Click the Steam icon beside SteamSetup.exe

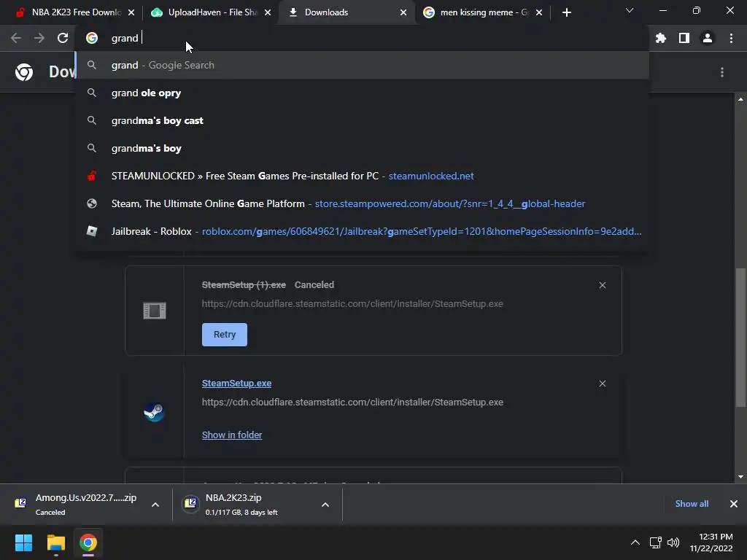point(155,412)
